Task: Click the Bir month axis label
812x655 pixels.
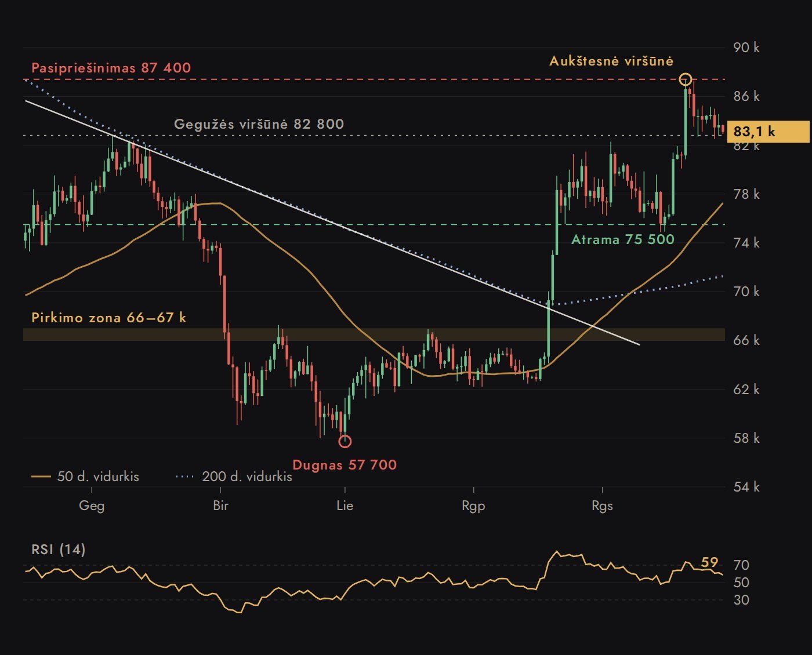Action: 220,505
